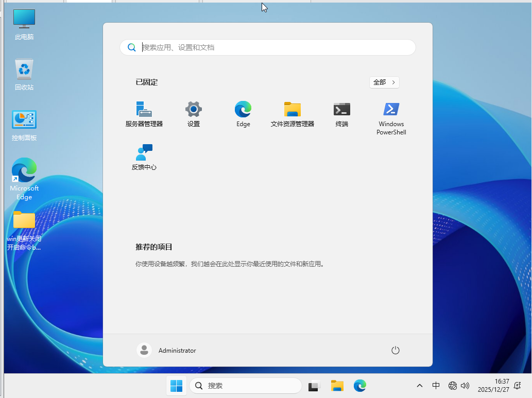Toggle the Start button on taskbar
532x398 pixels.
point(176,386)
